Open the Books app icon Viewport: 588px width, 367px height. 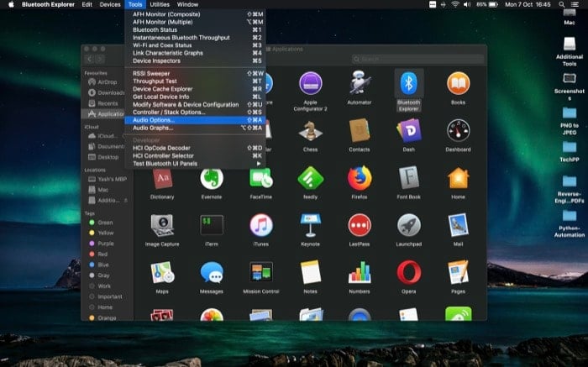[458, 83]
